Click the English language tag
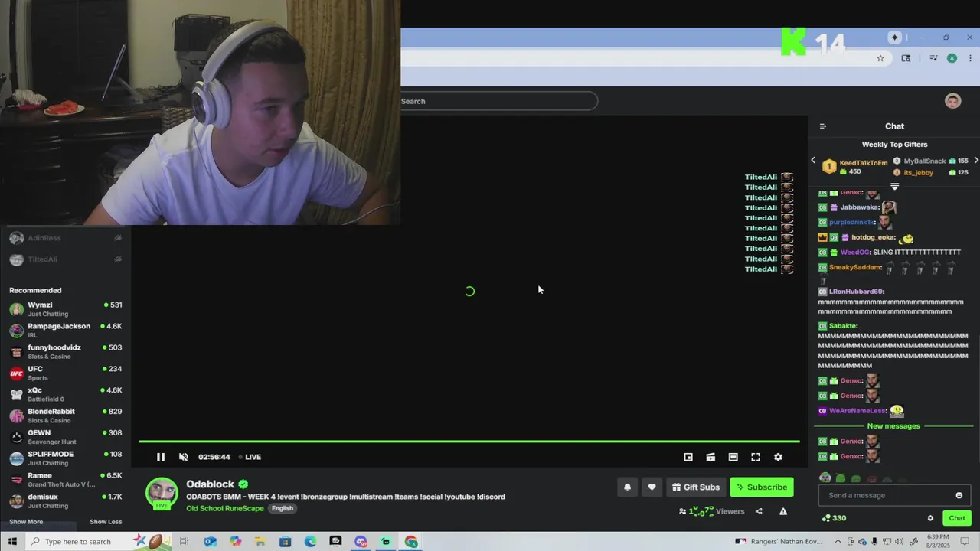The width and height of the screenshot is (980, 551). pyautogui.click(x=282, y=508)
